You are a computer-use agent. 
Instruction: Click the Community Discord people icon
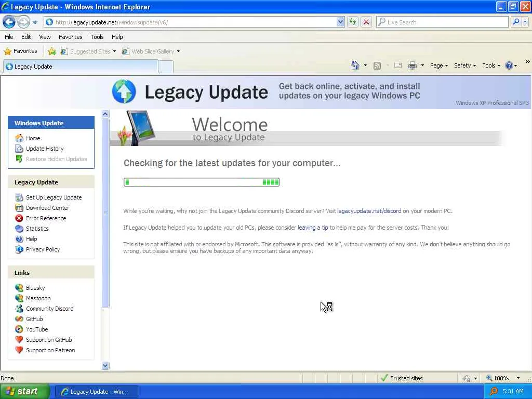[19, 309]
